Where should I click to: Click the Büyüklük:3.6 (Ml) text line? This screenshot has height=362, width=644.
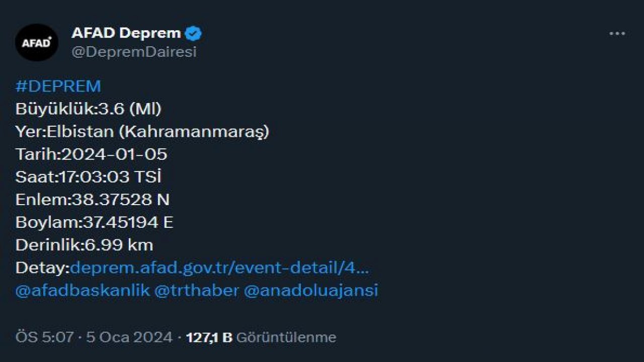(89, 109)
